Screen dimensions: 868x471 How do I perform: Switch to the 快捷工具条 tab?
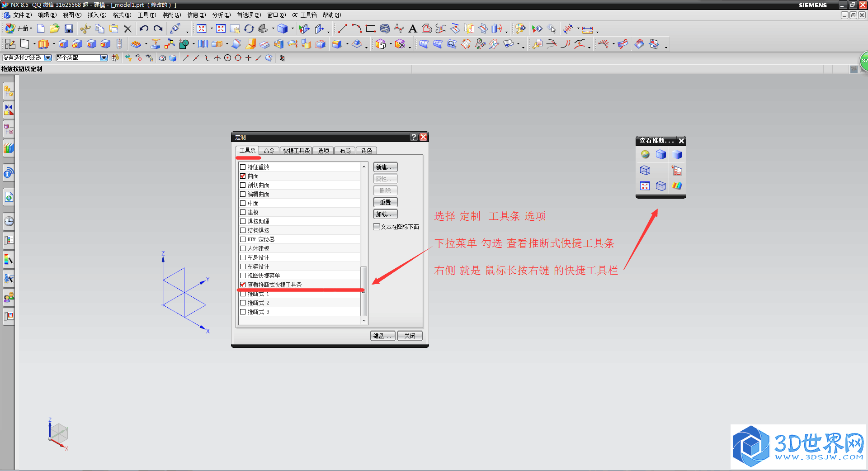pyautogui.click(x=296, y=151)
